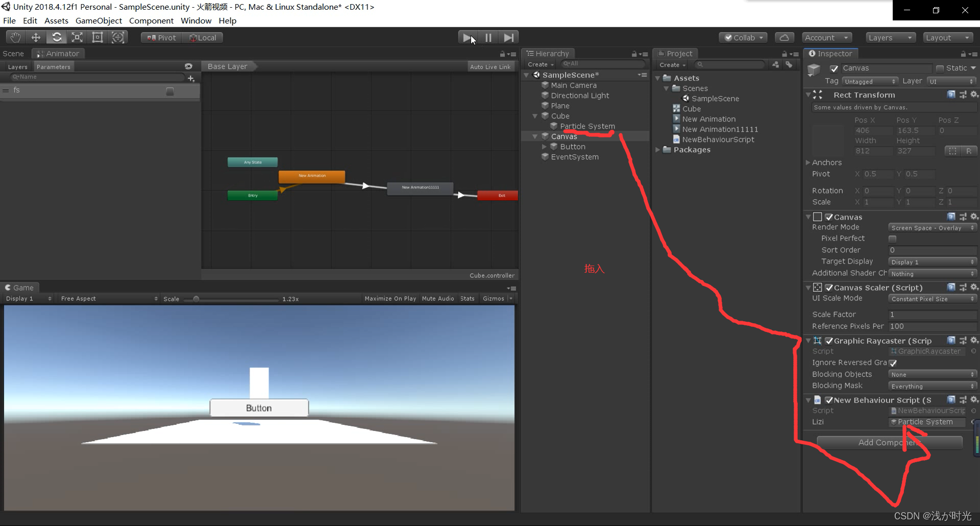The width and height of the screenshot is (980, 526).
Task: Select the Scale tool icon
Action: pos(77,37)
